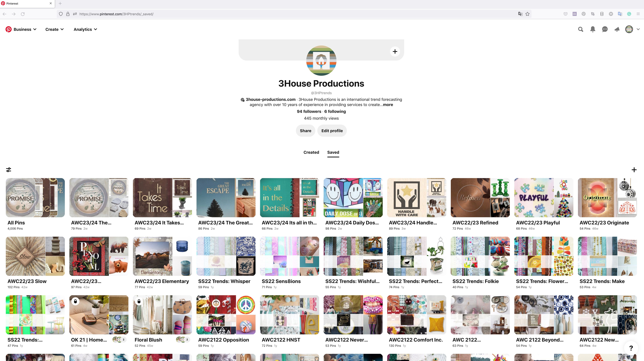Screen dimensions: 644x361
Task: Click the plus button on cover banner
Action: coord(395,51)
